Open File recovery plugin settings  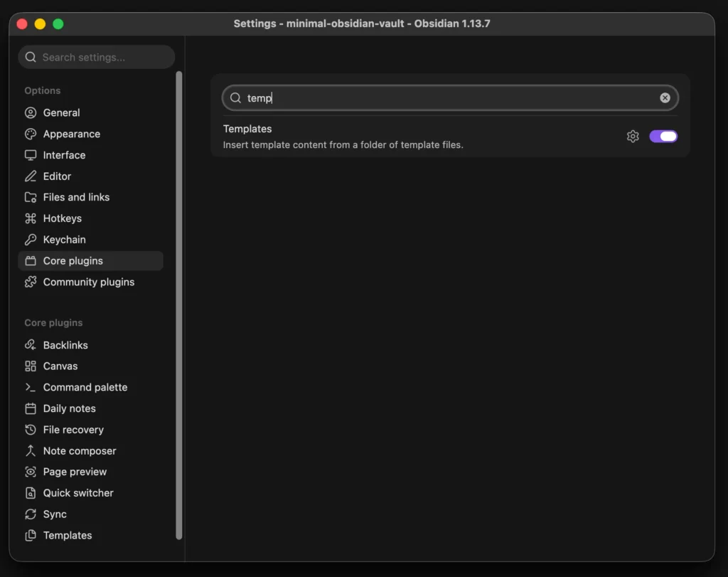pyautogui.click(x=90, y=430)
